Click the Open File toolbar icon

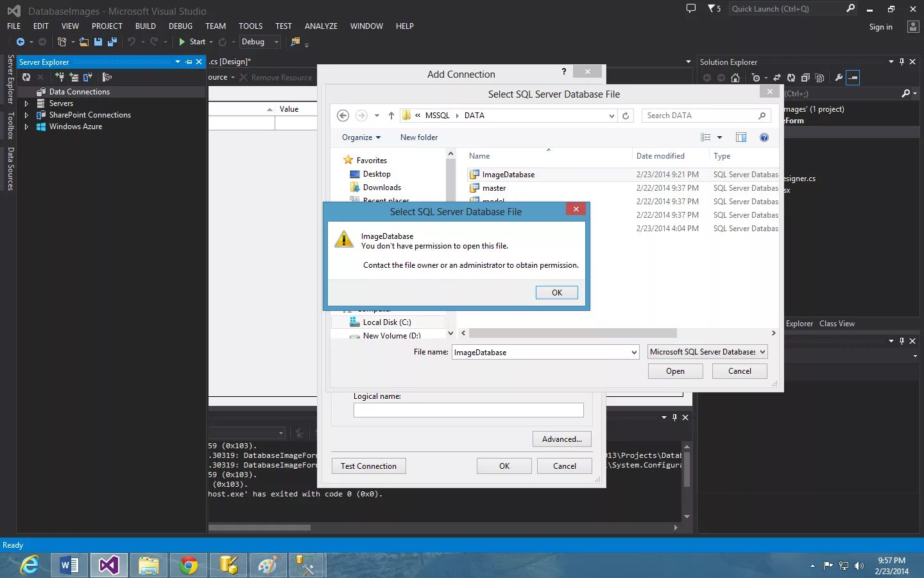84,42
